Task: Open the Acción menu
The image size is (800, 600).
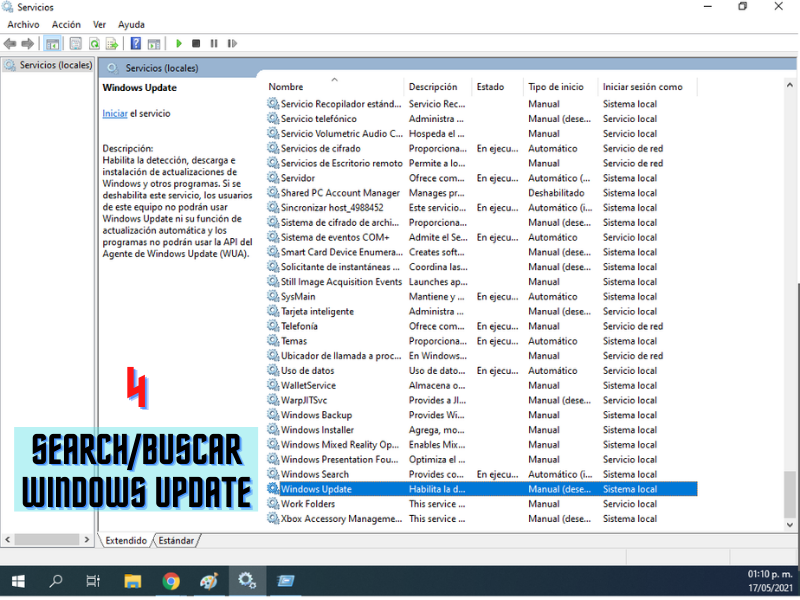Action: tap(66, 24)
